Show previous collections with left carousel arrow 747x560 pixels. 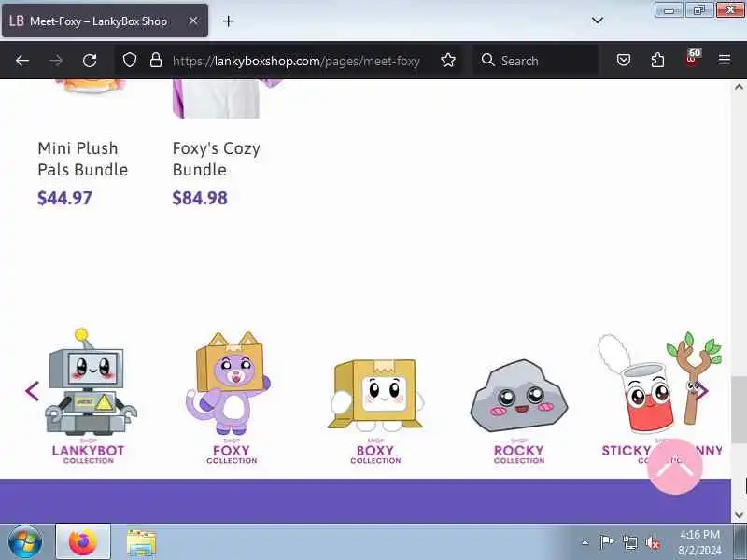click(32, 391)
